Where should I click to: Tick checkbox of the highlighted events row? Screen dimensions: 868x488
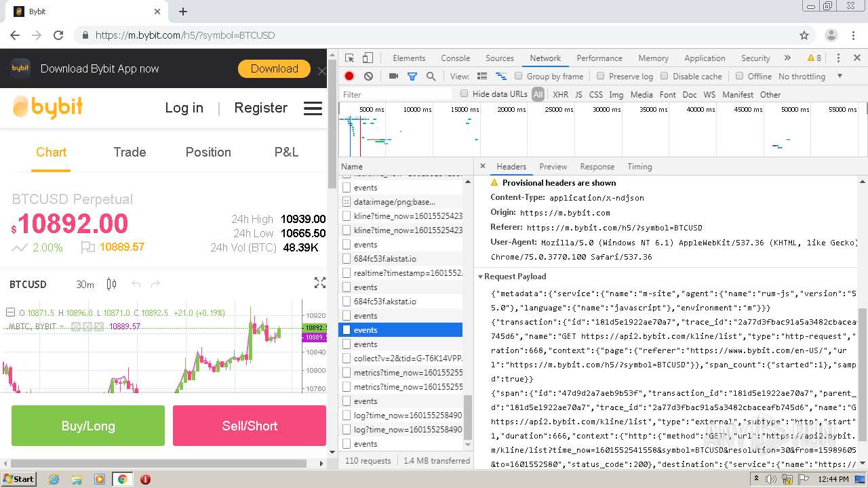[x=347, y=330]
